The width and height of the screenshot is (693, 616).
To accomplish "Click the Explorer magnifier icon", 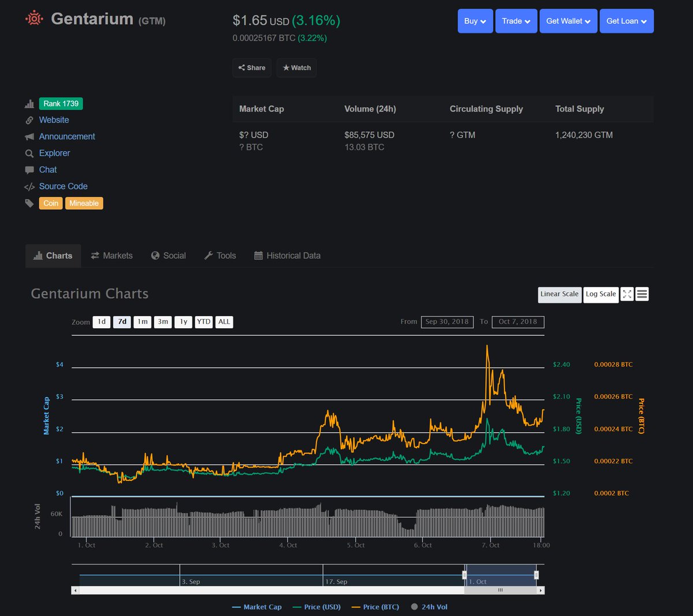I will click(x=29, y=154).
